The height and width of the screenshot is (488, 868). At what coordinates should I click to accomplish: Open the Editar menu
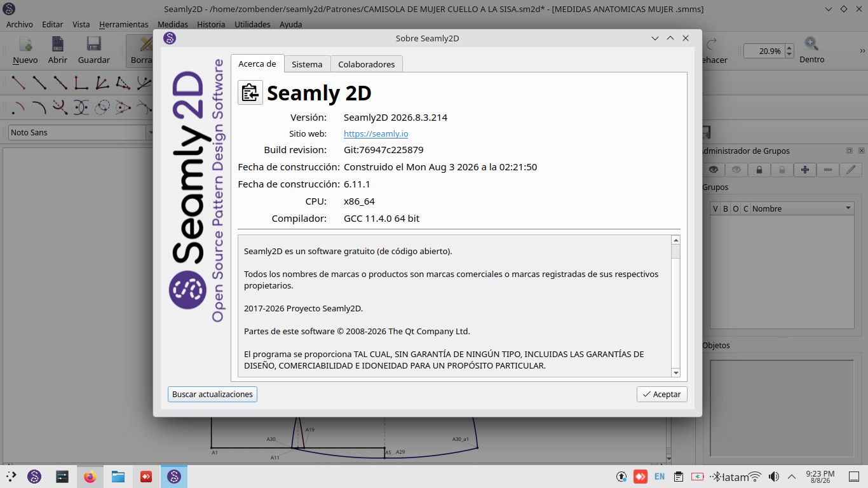point(53,24)
